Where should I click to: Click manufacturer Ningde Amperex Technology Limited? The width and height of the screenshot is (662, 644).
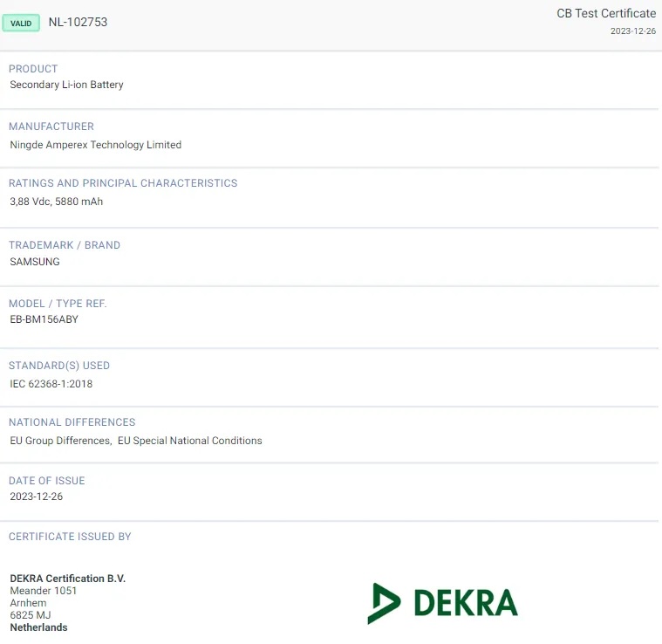coord(95,145)
